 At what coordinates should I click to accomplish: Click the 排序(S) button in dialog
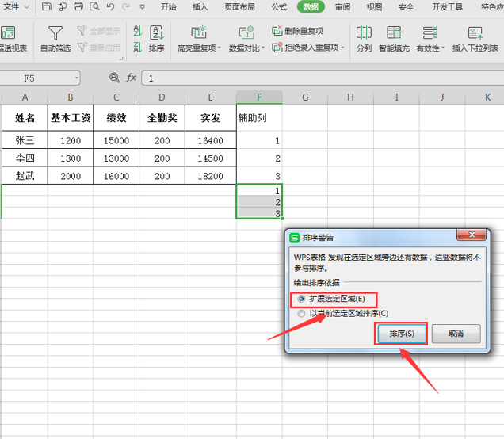(x=402, y=334)
